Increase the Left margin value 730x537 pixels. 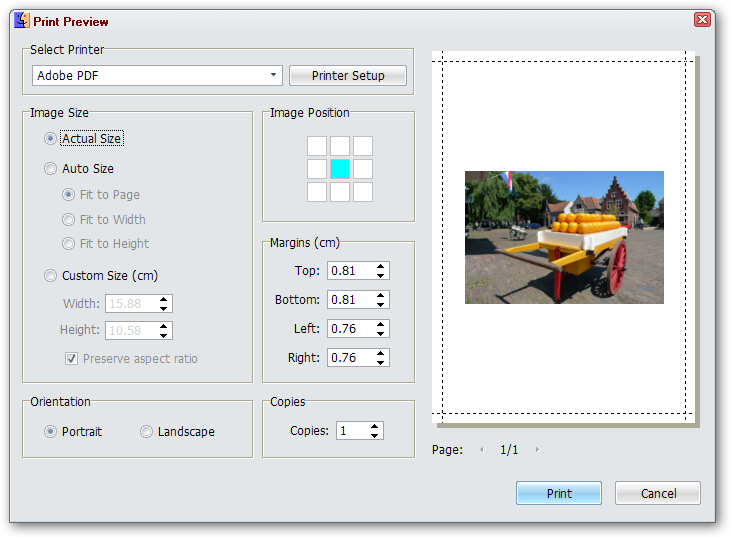pyautogui.click(x=381, y=325)
